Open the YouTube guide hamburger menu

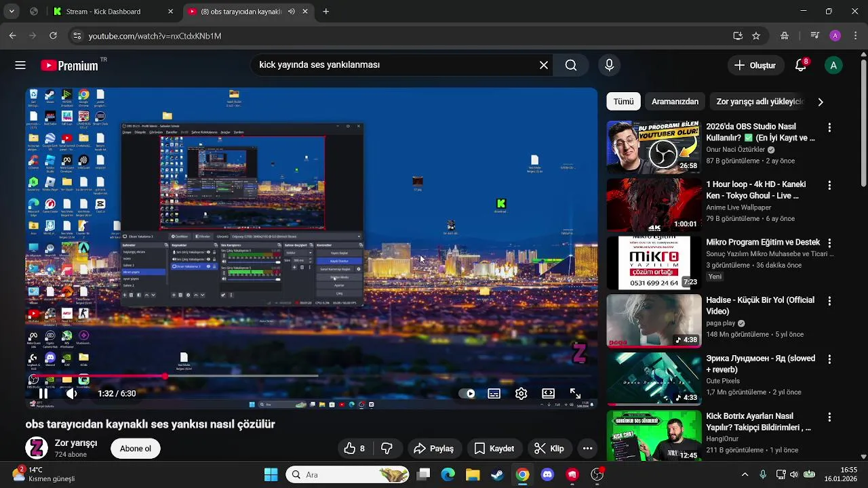20,65
